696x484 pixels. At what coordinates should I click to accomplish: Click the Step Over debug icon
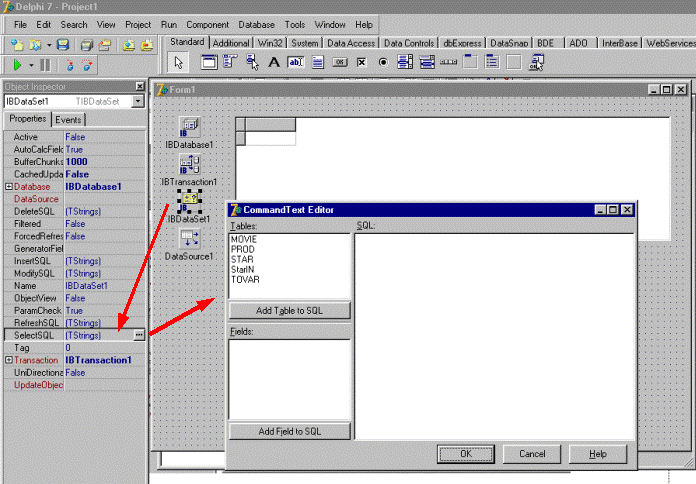(x=87, y=65)
